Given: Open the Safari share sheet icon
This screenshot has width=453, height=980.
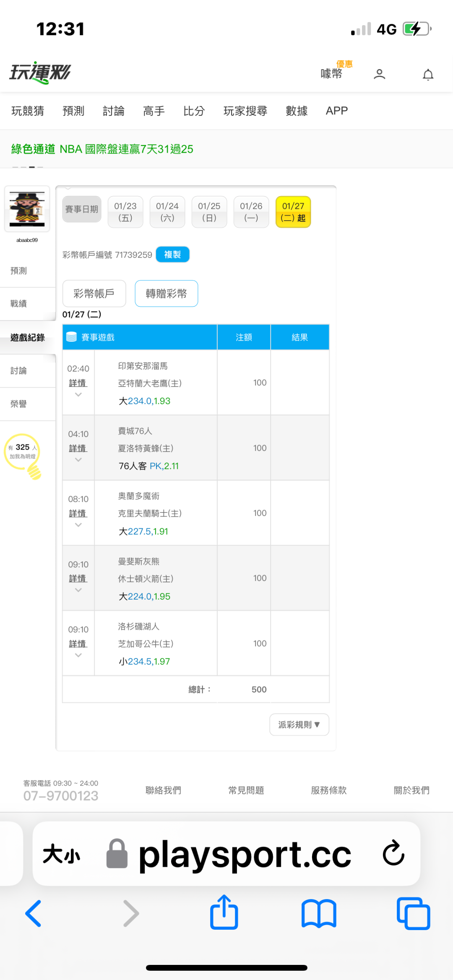Looking at the screenshot, I should tap(224, 912).
